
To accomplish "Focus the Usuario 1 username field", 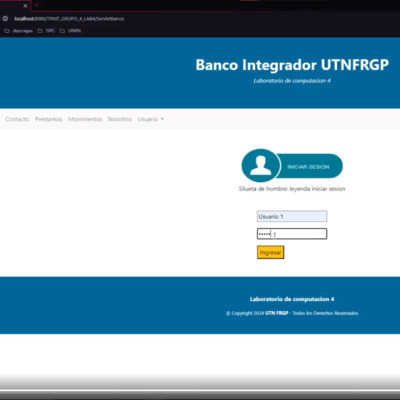I will point(292,216).
